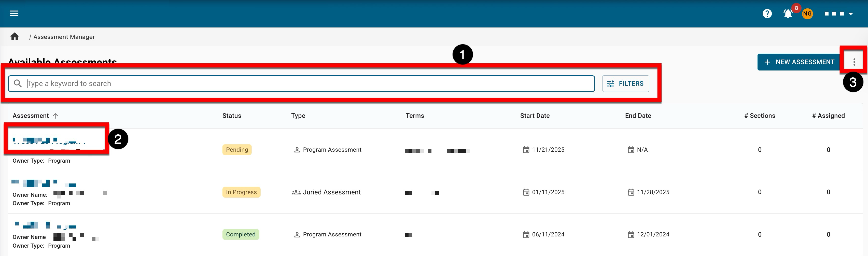The height and width of the screenshot is (256, 868).
Task: Click the search magnifier icon
Action: pos(18,83)
